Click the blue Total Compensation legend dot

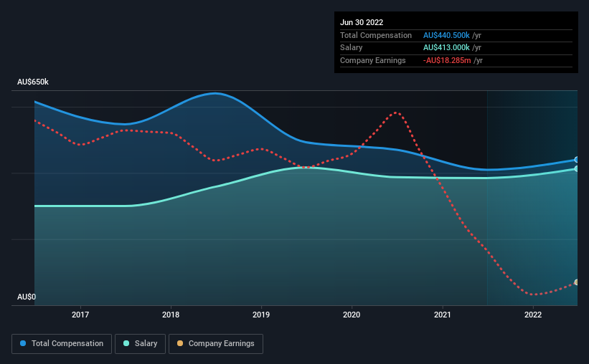click(x=23, y=343)
